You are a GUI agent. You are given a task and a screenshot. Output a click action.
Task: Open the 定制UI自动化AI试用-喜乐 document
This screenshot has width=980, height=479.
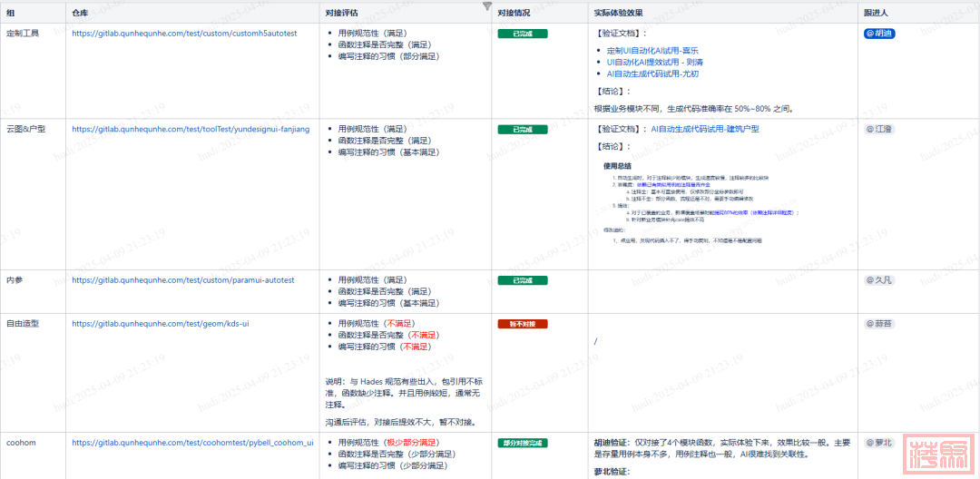tap(652, 51)
